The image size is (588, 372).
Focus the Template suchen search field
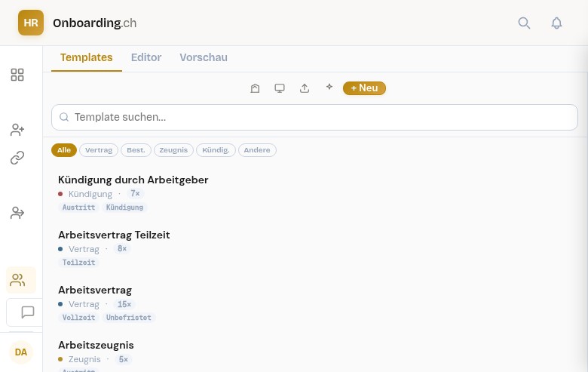pos(314,118)
